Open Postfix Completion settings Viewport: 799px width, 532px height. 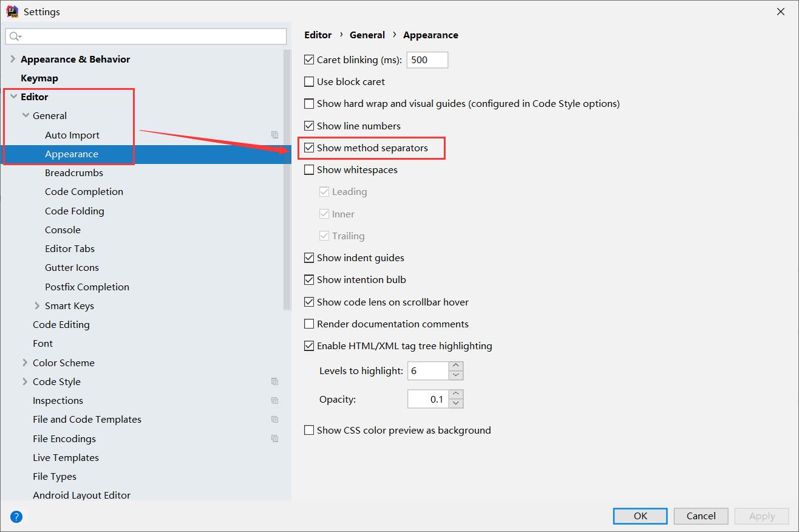tap(87, 287)
